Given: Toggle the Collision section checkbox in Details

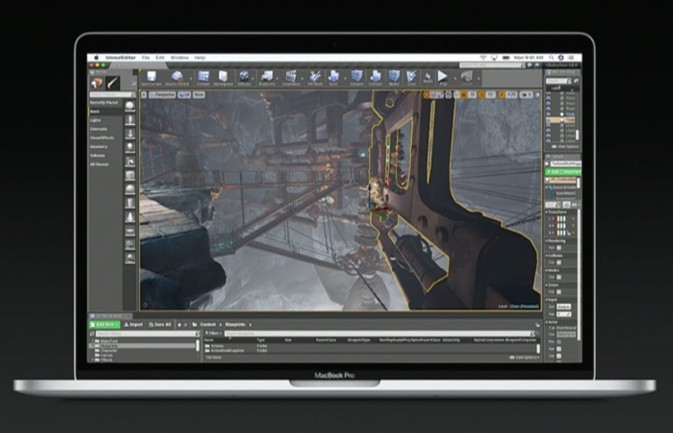Looking at the screenshot, I should (559, 262).
